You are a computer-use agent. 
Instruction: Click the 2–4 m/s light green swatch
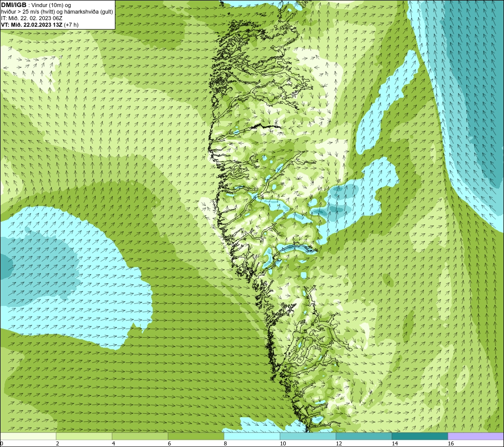click(x=84, y=436)
